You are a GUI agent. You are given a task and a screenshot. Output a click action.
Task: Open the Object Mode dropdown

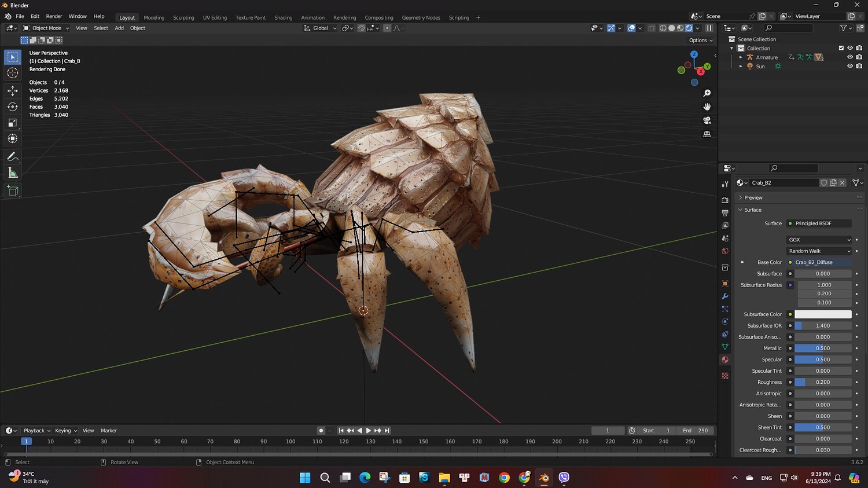[x=46, y=28]
